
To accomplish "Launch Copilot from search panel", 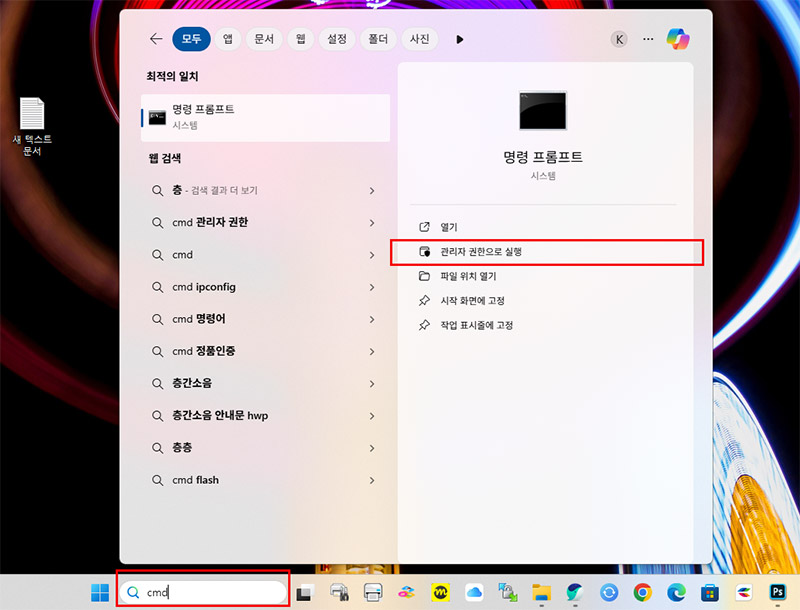I will pyautogui.click(x=678, y=39).
